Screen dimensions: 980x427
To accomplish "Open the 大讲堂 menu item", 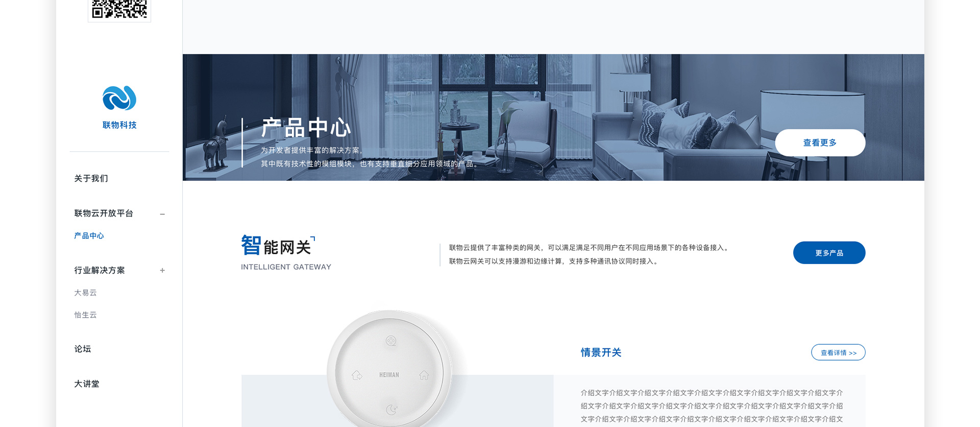I will pos(87,384).
